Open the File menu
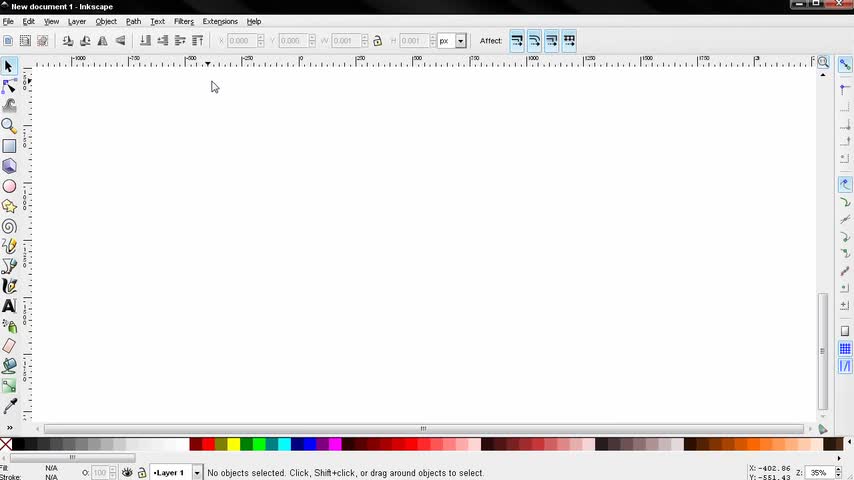 [x=8, y=21]
